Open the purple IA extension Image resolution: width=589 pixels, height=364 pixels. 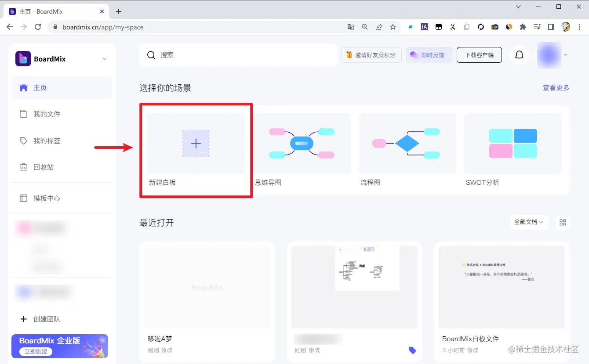pos(425,27)
